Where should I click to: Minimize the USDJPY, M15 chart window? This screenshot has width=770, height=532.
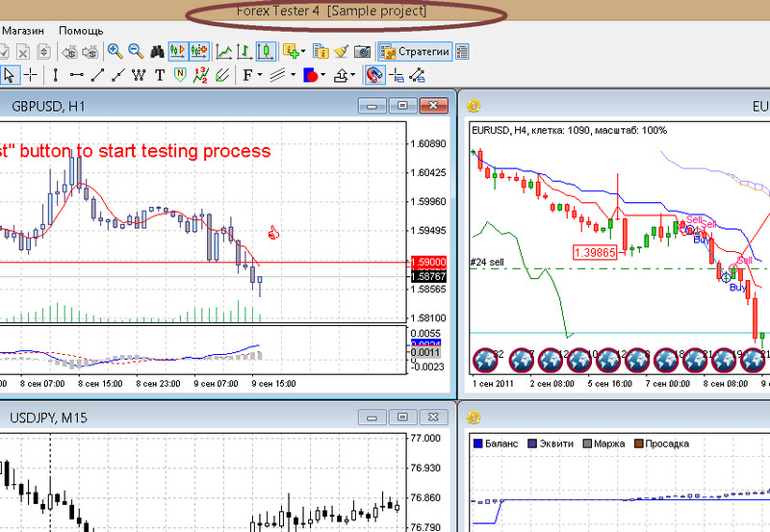372,418
